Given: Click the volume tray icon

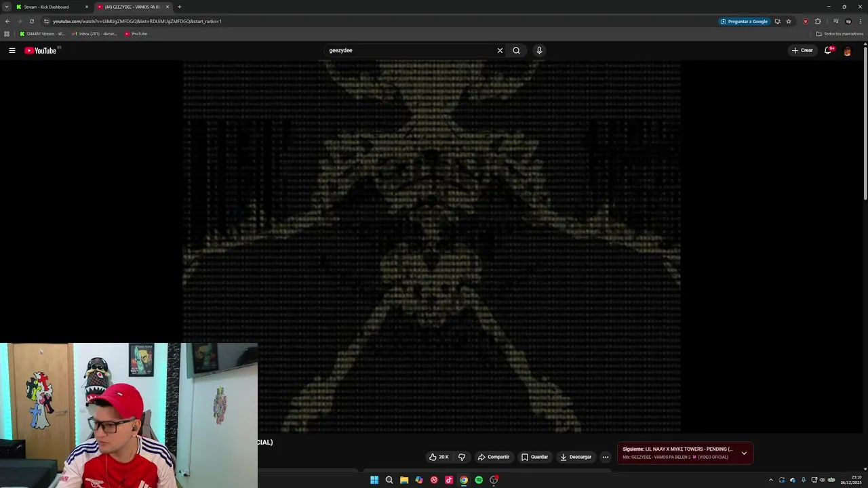Looking at the screenshot, I should pos(822,480).
